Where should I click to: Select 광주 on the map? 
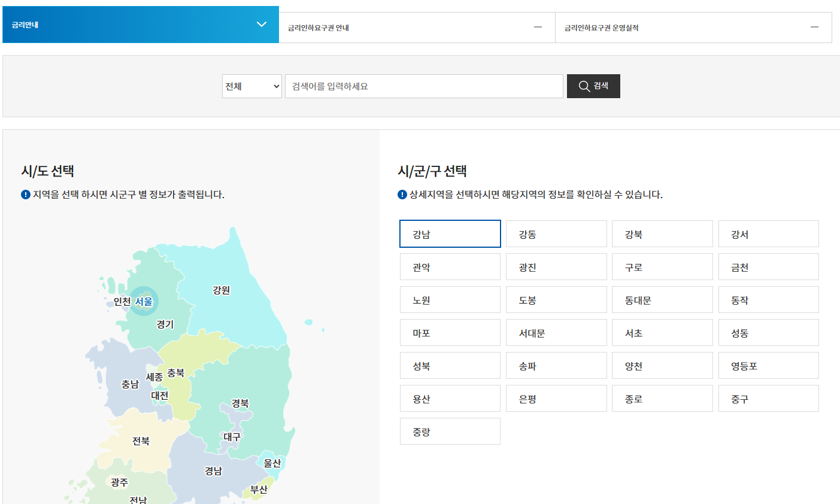[119, 482]
